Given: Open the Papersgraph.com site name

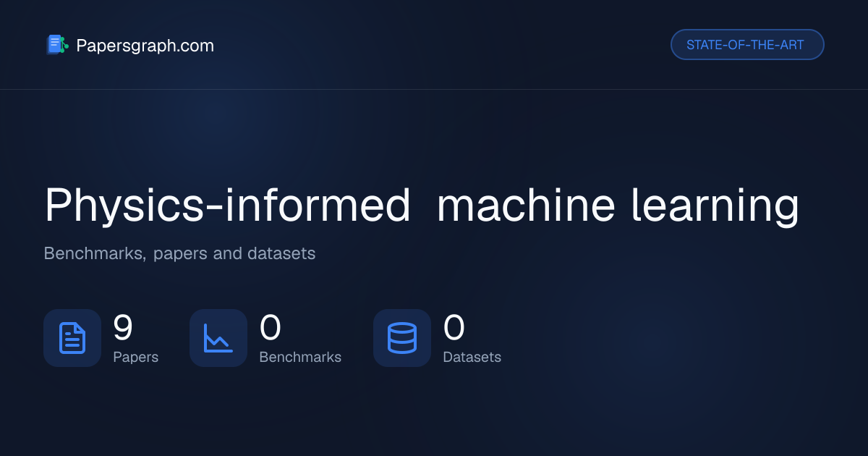Looking at the screenshot, I should (x=145, y=46).
